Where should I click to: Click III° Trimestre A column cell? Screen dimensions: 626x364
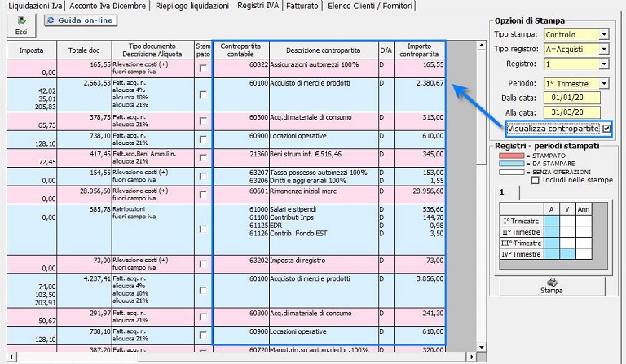coord(552,243)
